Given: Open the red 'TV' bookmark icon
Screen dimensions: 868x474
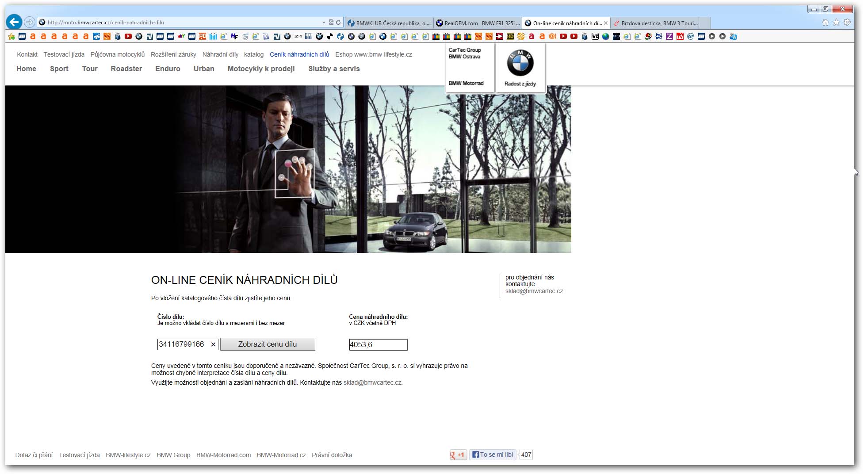Looking at the screenshot, I should pyautogui.click(x=680, y=36).
